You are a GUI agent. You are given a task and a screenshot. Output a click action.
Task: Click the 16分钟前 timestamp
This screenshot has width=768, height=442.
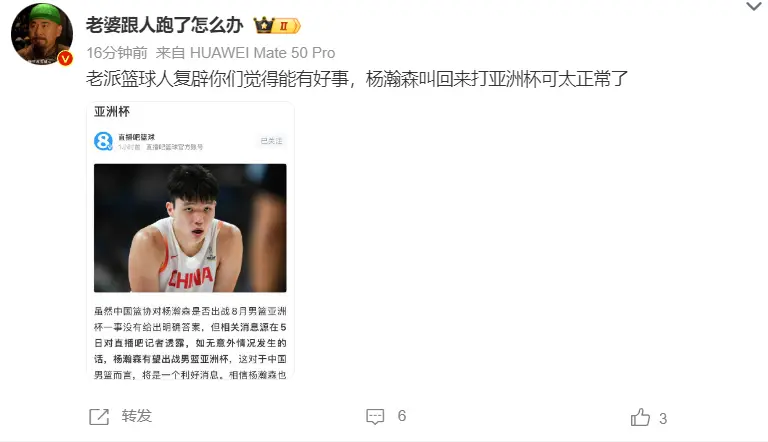(x=117, y=52)
